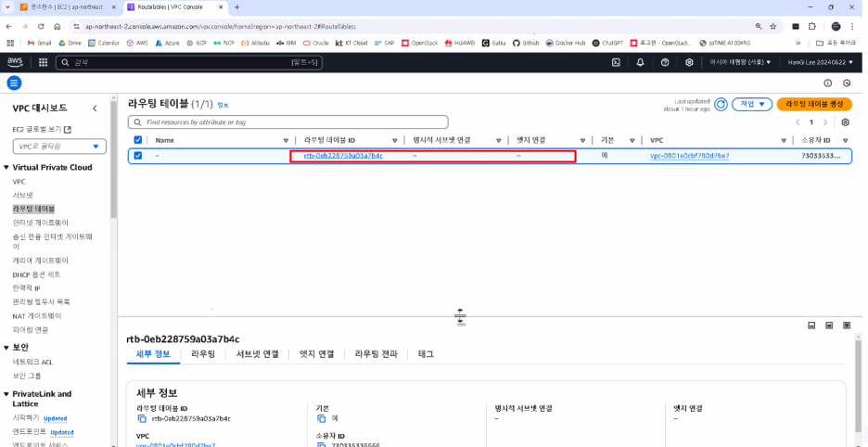
Task: Go to 탄력적 IP in sidebar
Action: (x=27, y=288)
